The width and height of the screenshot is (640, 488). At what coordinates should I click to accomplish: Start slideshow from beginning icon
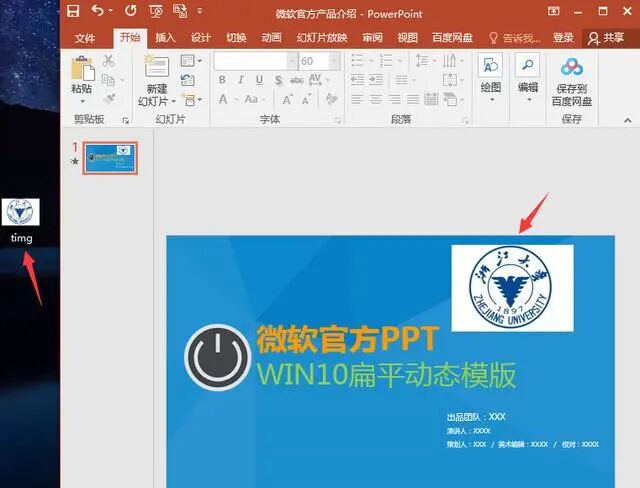[x=156, y=11]
